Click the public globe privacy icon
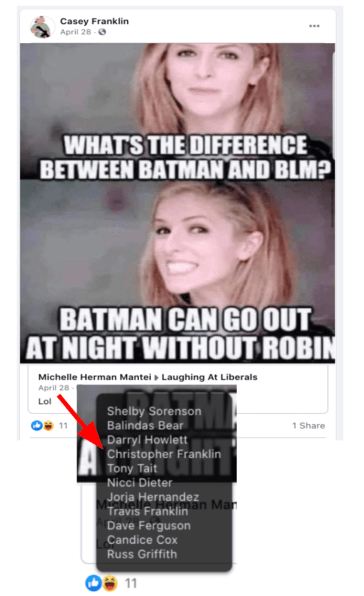Screen dimensions: 364x596 click(x=102, y=33)
